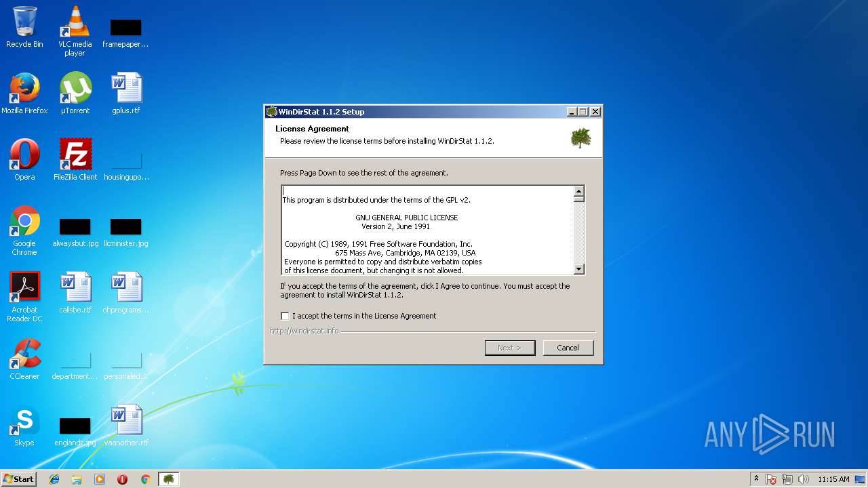
Task: Cancel the WinDirStat setup
Action: (x=568, y=348)
